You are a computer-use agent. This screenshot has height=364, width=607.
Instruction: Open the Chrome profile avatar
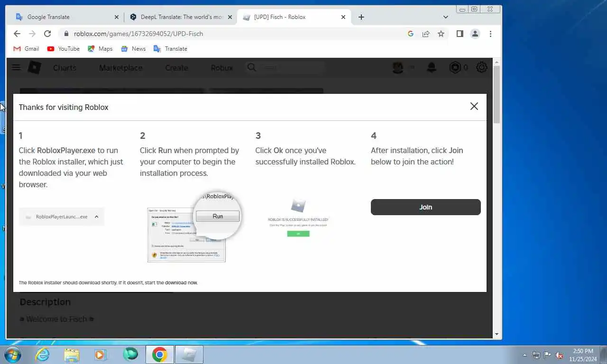coord(475,34)
